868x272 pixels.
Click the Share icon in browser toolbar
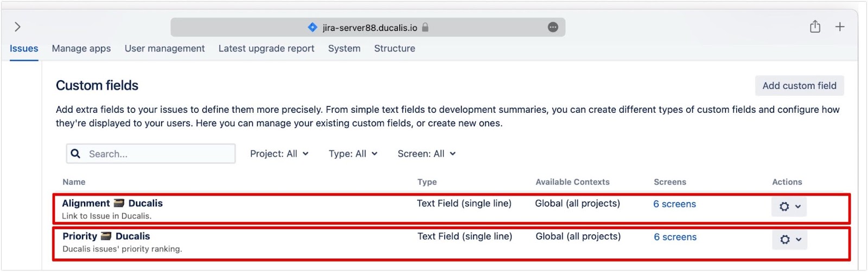[815, 27]
